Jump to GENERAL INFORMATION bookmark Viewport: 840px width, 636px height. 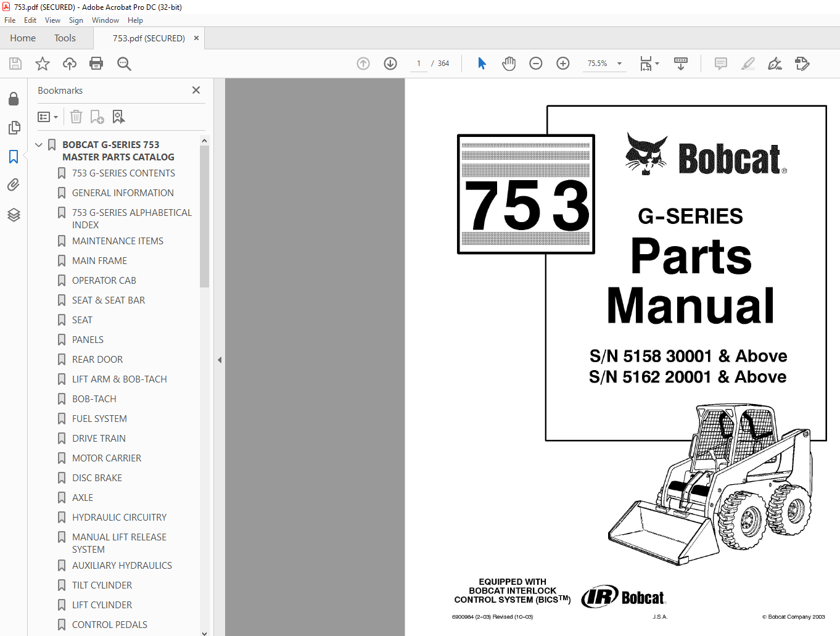coord(123,193)
